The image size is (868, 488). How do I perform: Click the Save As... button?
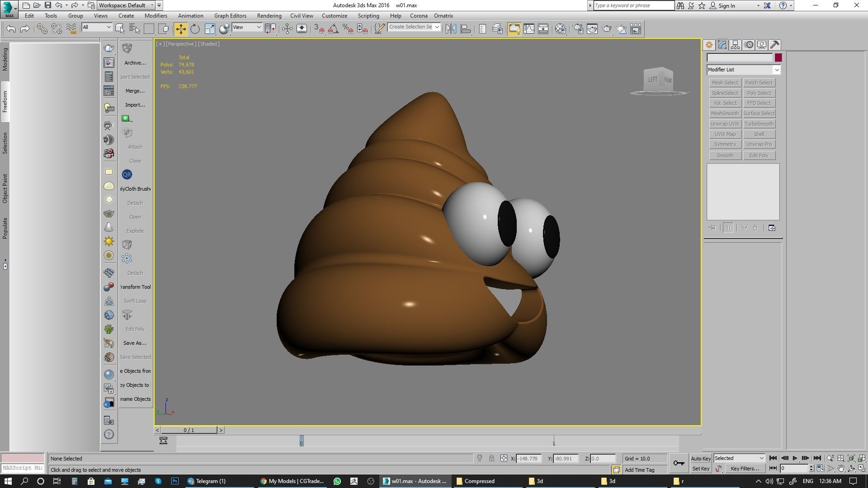click(135, 343)
